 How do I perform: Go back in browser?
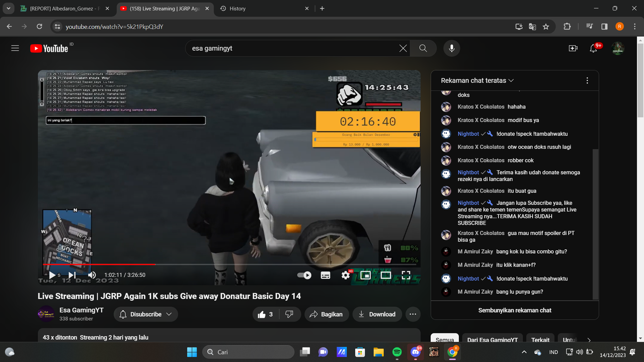10,27
